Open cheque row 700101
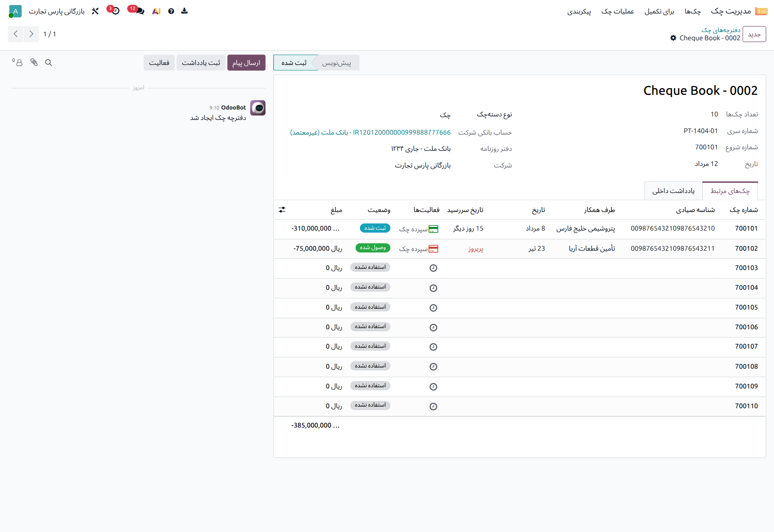 tap(519, 229)
